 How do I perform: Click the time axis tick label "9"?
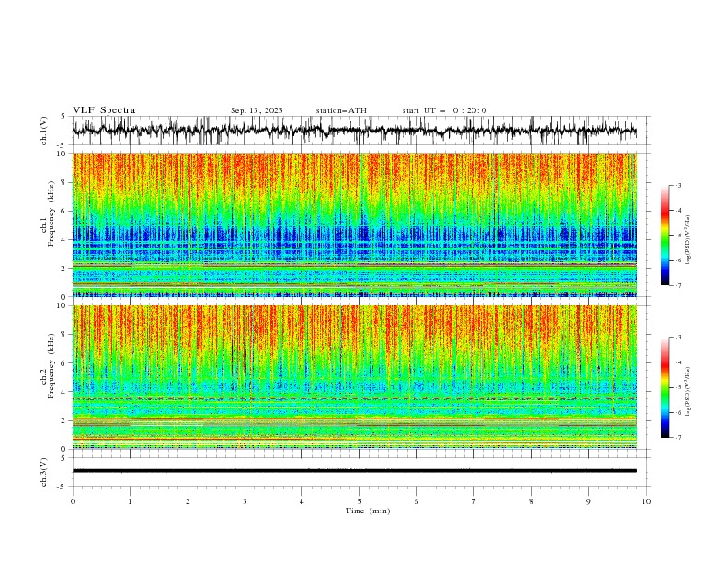588,501
